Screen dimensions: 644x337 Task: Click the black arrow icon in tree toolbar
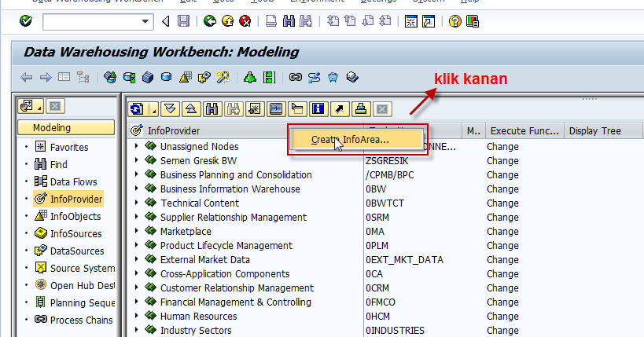click(x=340, y=109)
